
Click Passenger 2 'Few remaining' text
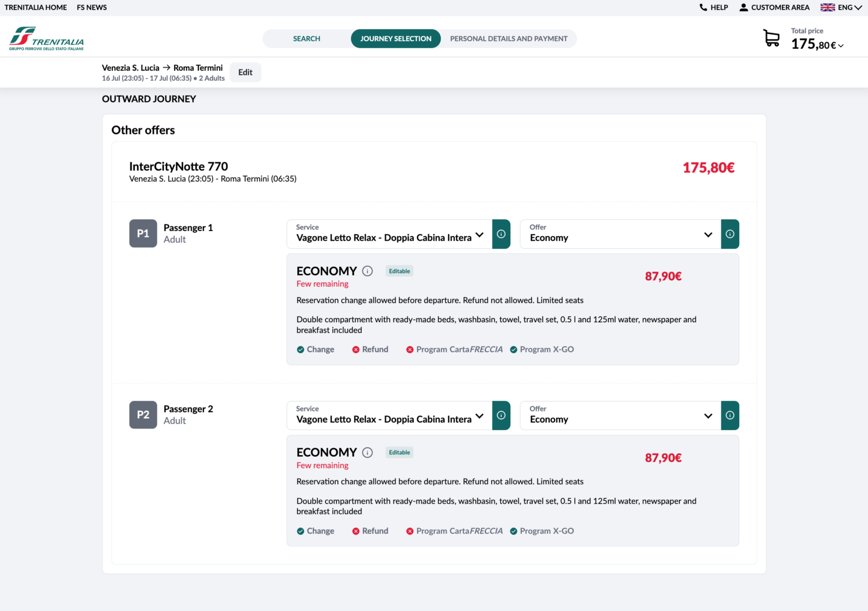[323, 465]
